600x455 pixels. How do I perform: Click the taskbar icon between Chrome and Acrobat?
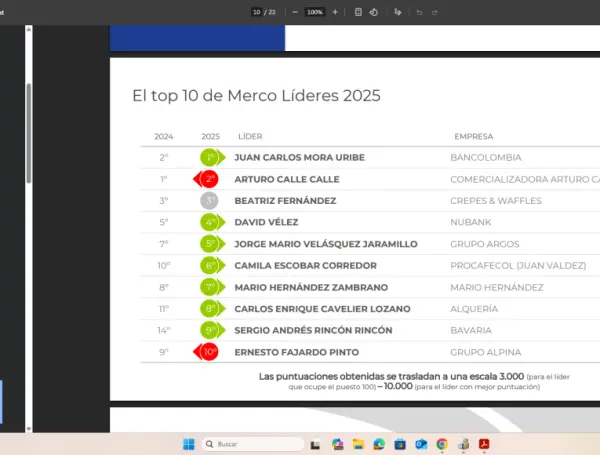(463, 444)
